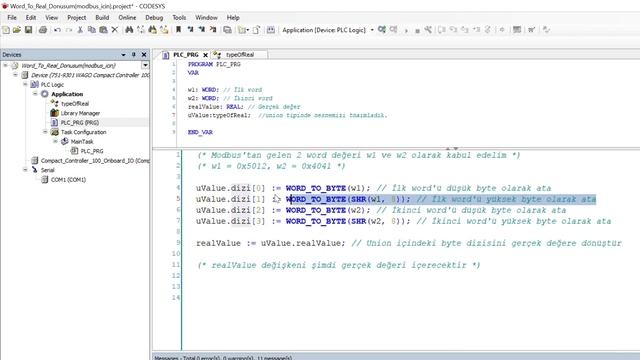
Task: Click the Open Project folder icon
Action: [17, 30]
